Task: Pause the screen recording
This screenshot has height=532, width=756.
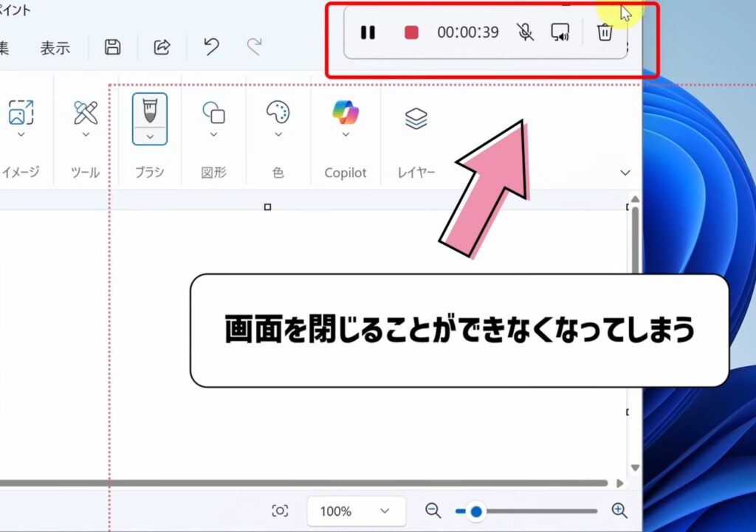Action: 368,32
